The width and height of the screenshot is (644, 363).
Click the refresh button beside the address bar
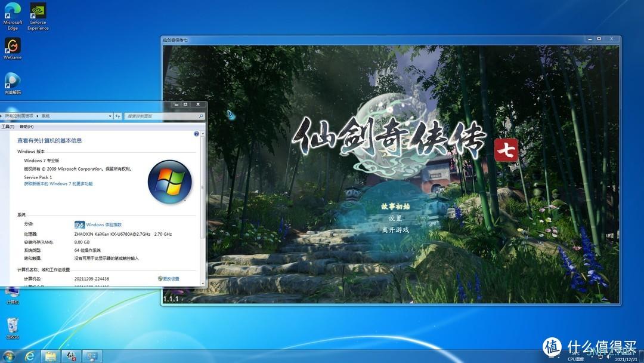(118, 116)
